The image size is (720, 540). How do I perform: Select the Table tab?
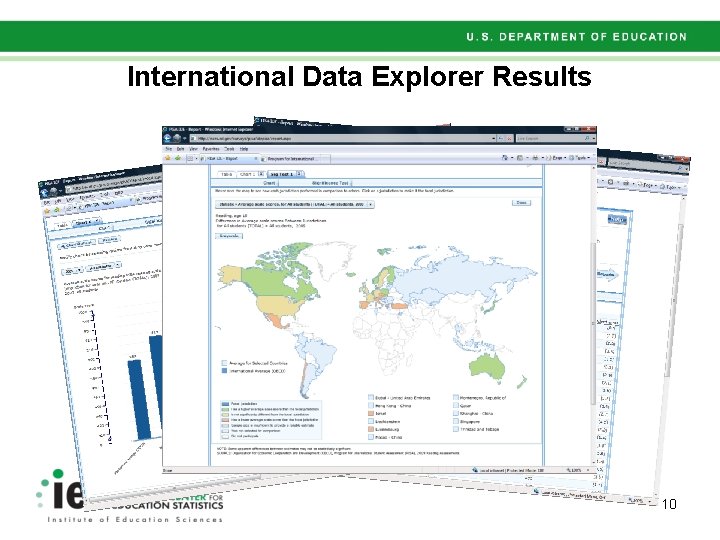pos(226,174)
